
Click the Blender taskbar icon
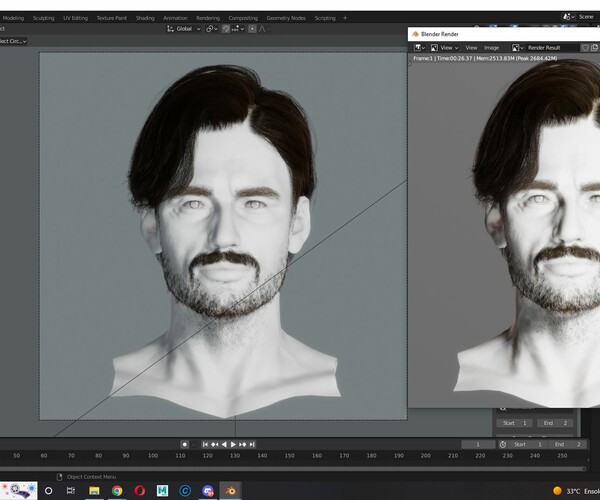(230, 490)
